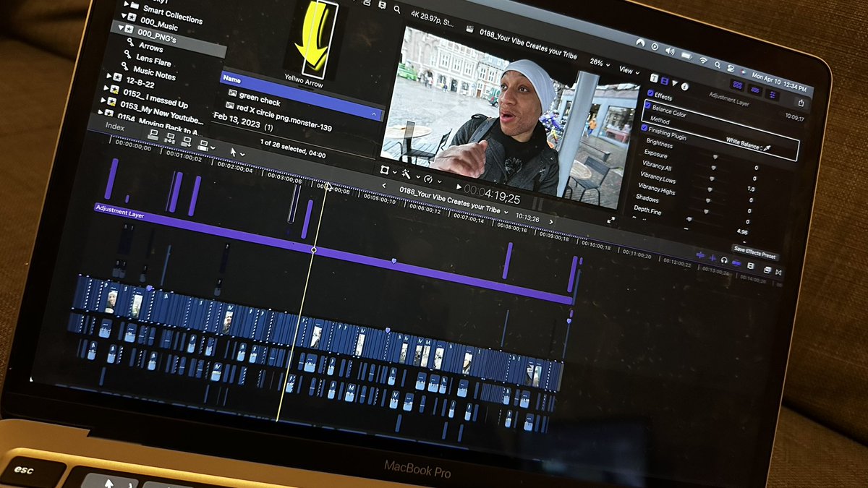Click the 4:19;25 timecode display

492,195
